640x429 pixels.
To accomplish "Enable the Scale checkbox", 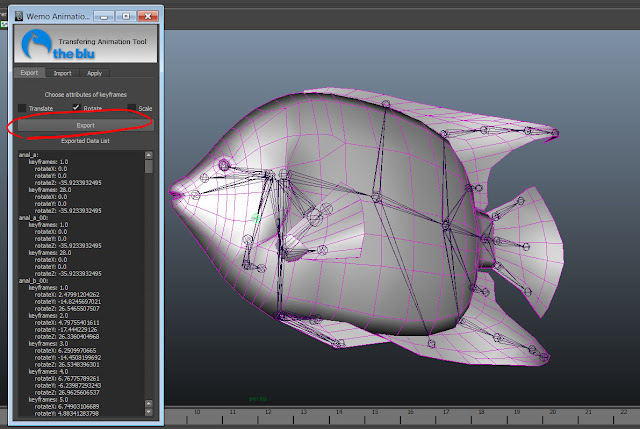I will point(131,108).
